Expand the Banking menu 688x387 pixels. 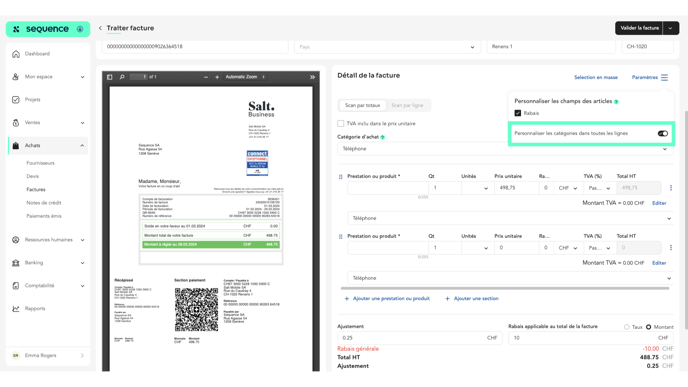(x=82, y=263)
